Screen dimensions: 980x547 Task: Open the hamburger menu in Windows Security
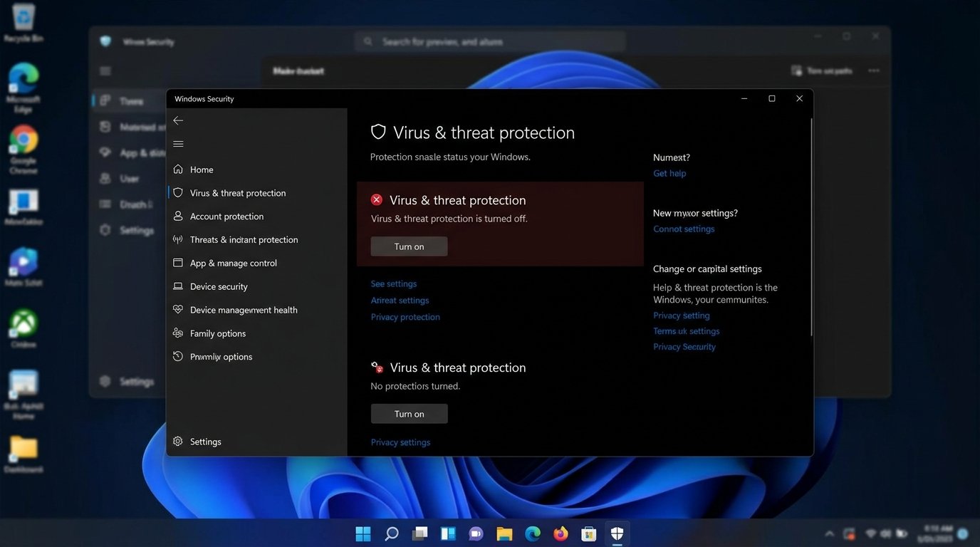click(x=178, y=144)
